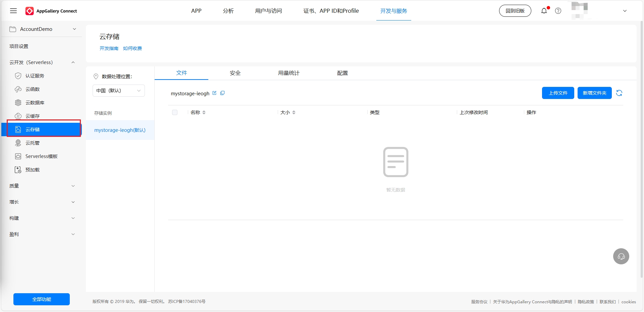The height and width of the screenshot is (312, 644).
Task: Open the 中国（默认）location dropdown
Action: click(118, 91)
